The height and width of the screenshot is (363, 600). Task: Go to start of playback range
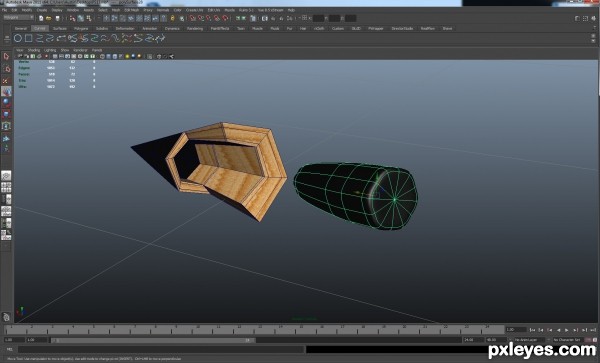click(532, 330)
